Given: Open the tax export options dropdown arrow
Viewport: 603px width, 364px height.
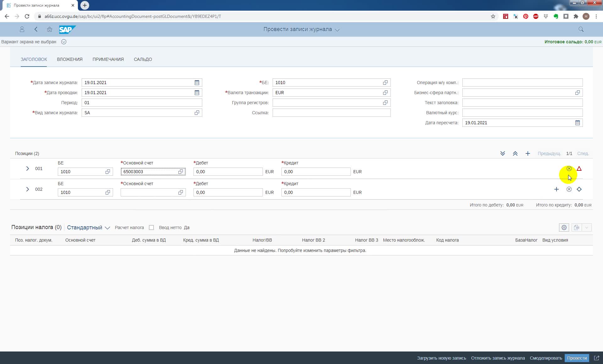Looking at the screenshot, I should (587, 227).
